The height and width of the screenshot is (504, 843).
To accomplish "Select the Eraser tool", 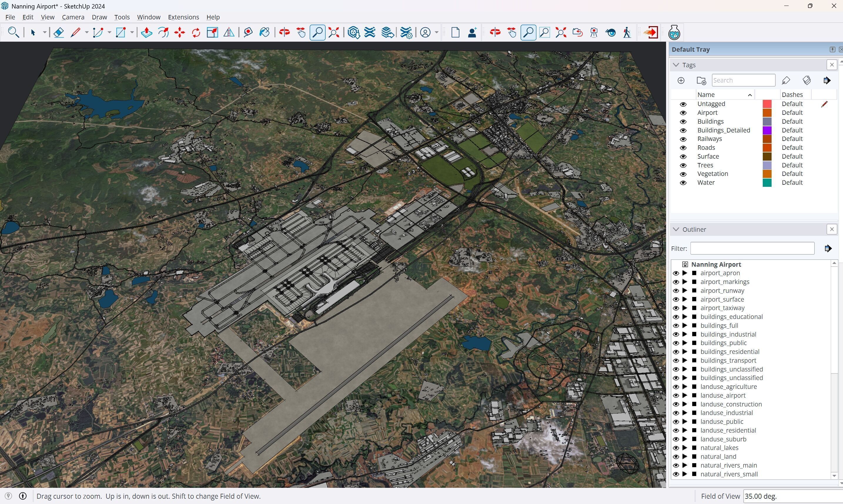I will (x=59, y=32).
